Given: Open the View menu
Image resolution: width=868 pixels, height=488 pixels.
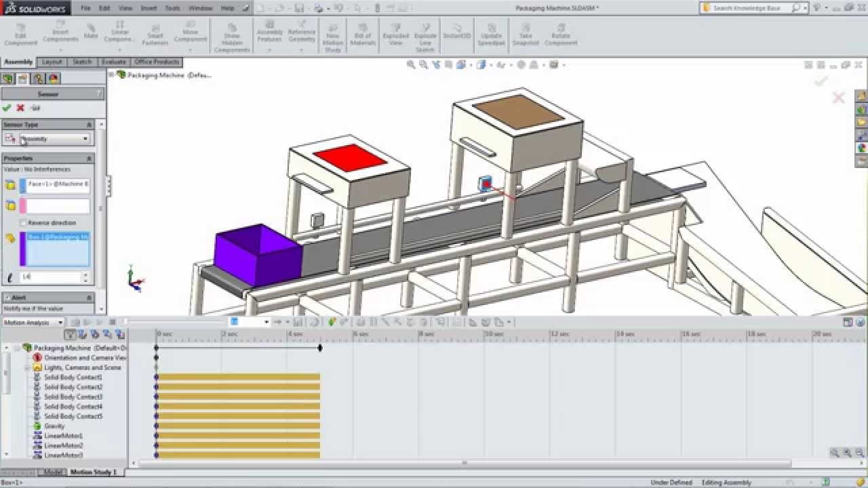Looking at the screenshot, I should (125, 8).
